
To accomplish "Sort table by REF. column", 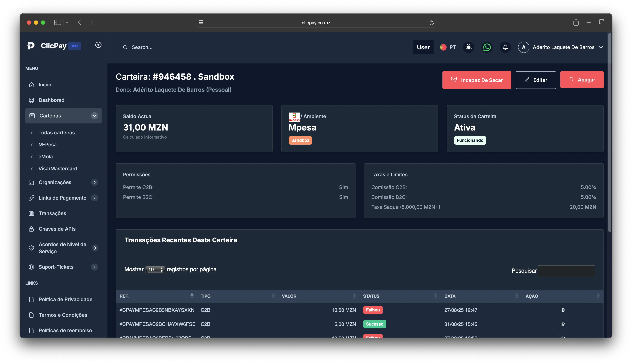I will [156, 296].
